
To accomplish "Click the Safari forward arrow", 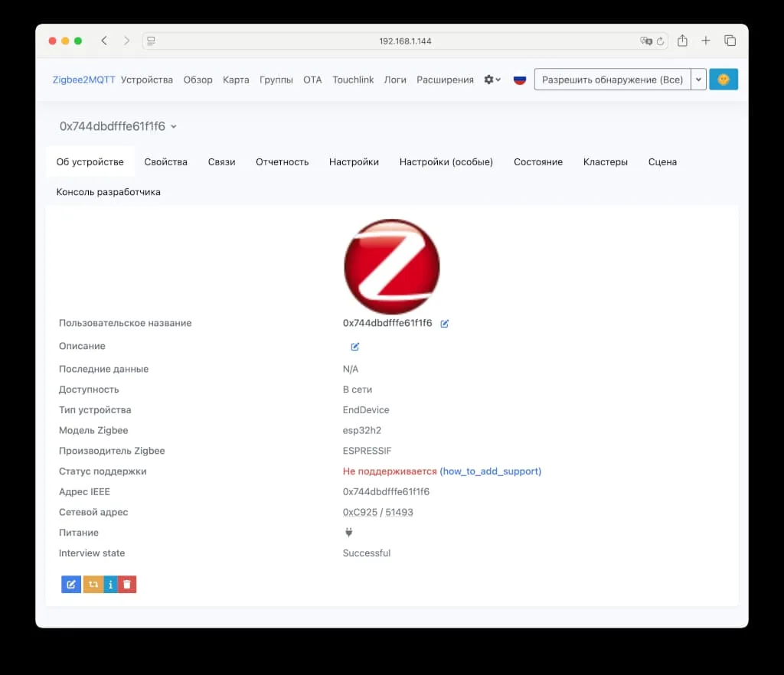I will 126,41.
